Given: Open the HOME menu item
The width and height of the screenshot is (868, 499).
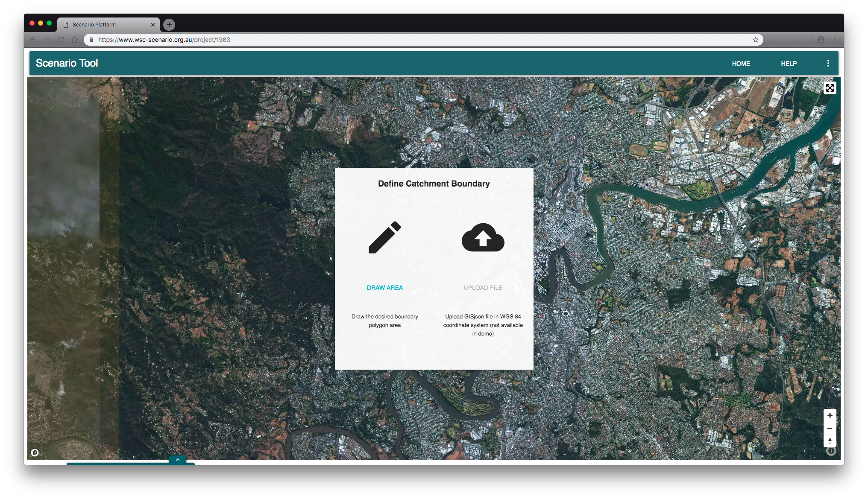Looking at the screenshot, I should pos(741,64).
